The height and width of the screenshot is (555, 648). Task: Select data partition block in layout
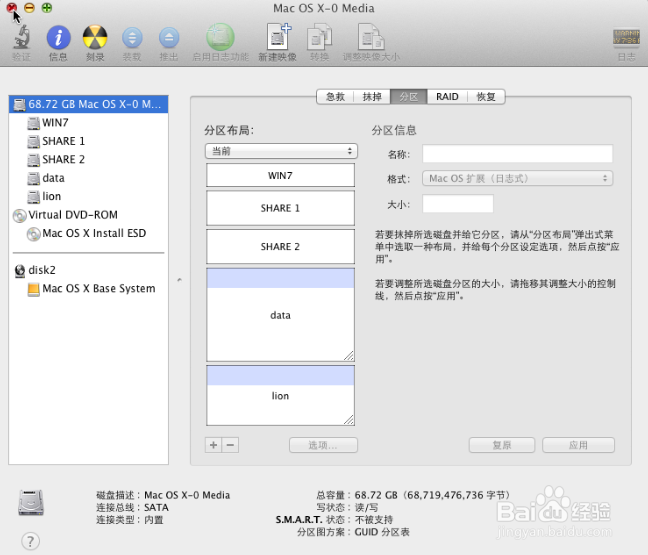coord(281,315)
